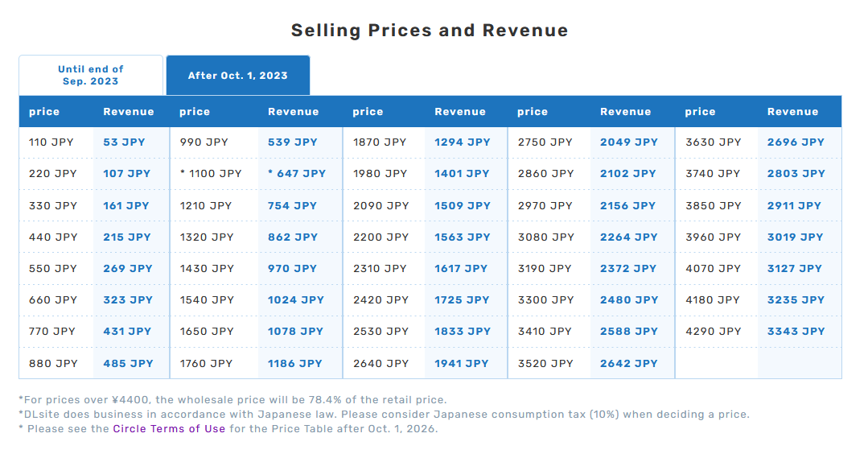
Task: Click the 2200 JPY price cell
Action: (380, 237)
